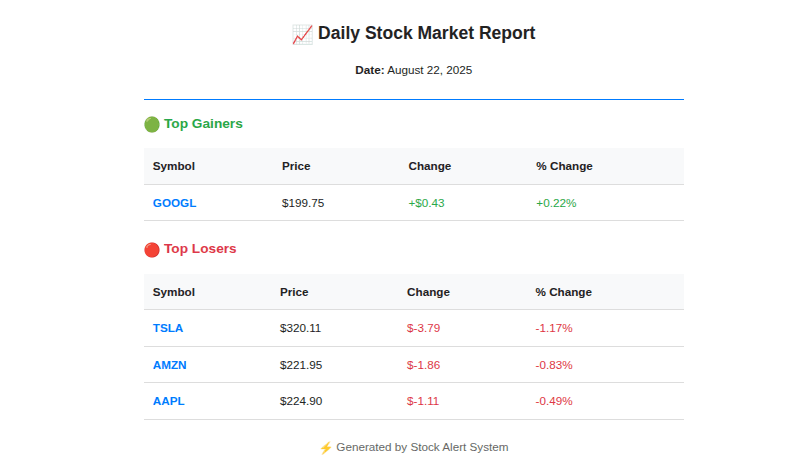
Task: Select the AAPL price $224.90
Action: tap(301, 401)
